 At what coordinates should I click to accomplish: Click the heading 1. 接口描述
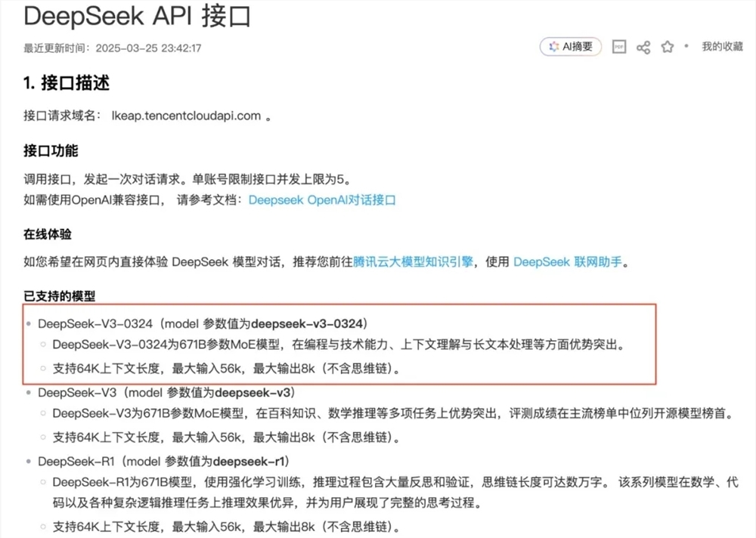(67, 84)
